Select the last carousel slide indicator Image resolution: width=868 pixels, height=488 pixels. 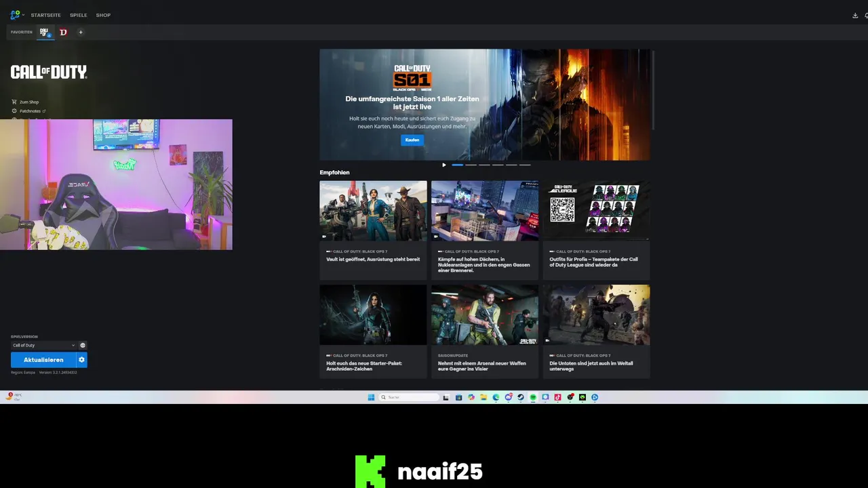(525, 165)
